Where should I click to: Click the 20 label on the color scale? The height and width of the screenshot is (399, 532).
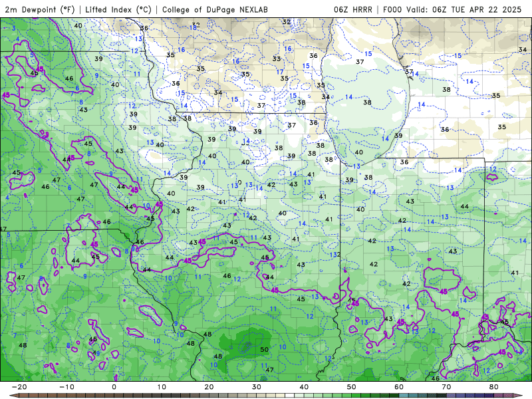pos(209,387)
